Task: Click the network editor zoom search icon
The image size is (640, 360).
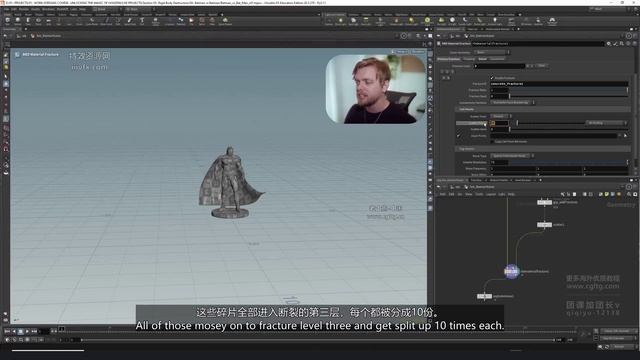Action: 629,194
